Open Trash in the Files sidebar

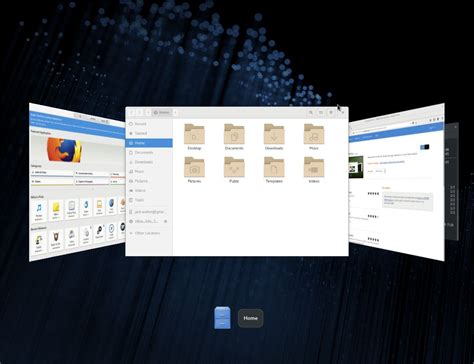[x=149, y=200]
